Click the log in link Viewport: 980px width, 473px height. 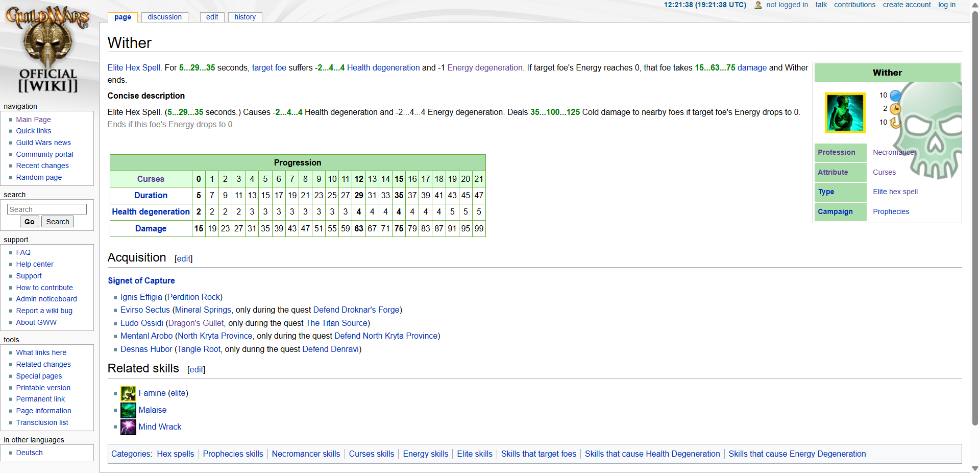click(947, 5)
